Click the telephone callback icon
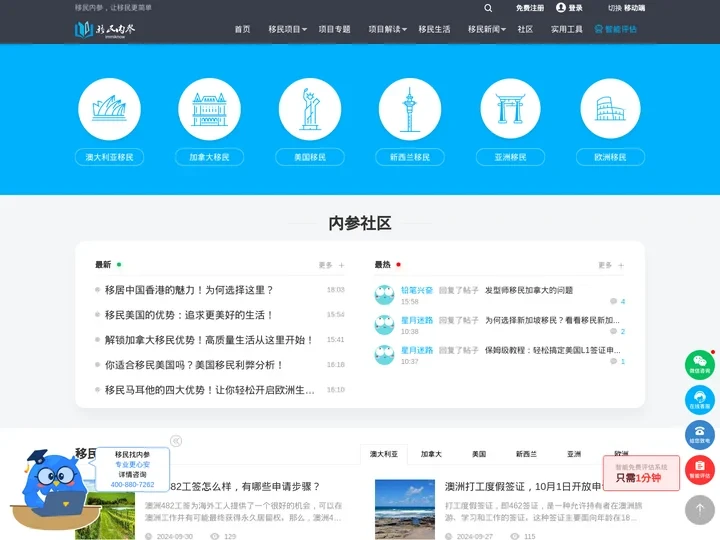The width and height of the screenshot is (720, 540). [700, 435]
